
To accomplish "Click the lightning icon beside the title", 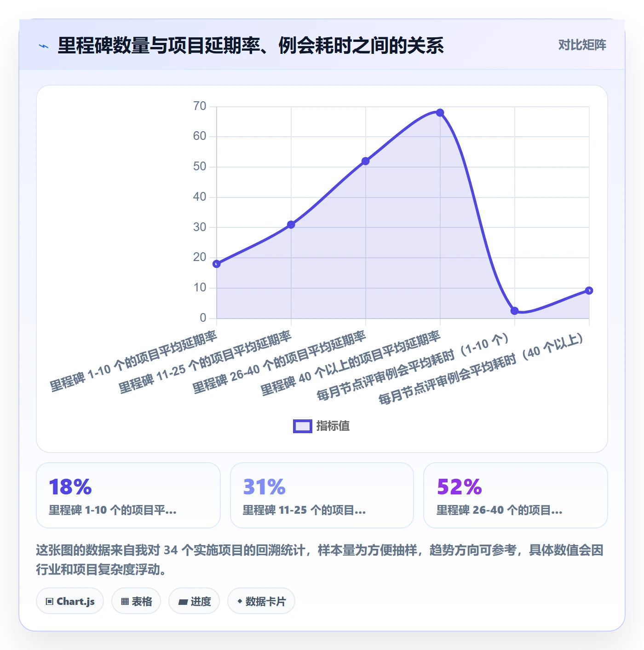I will click(x=44, y=46).
